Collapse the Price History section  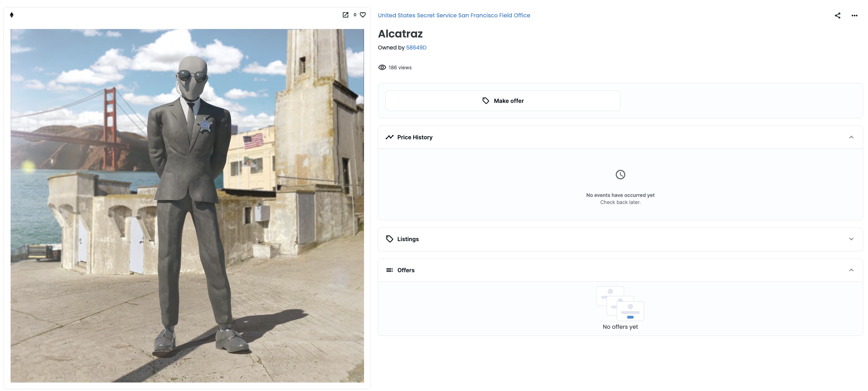[x=851, y=137]
